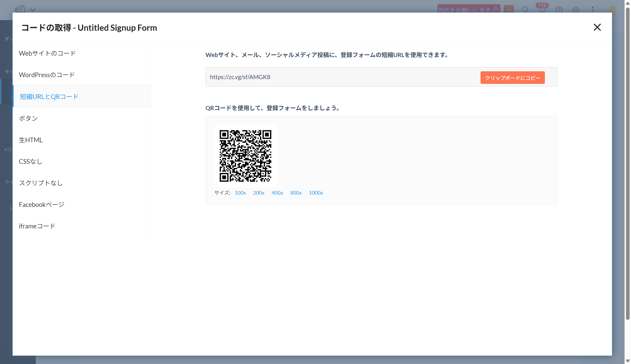Open Facebookページ option
631x364 pixels.
(42, 204)
